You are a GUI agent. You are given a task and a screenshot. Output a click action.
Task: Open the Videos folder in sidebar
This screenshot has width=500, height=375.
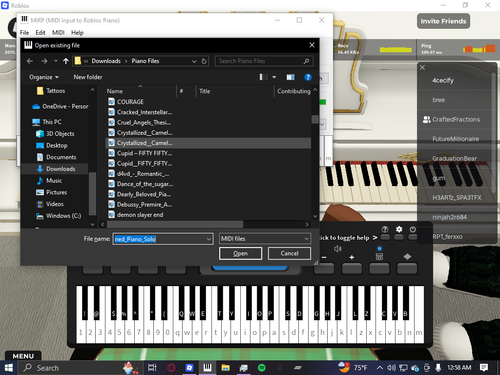50,204
